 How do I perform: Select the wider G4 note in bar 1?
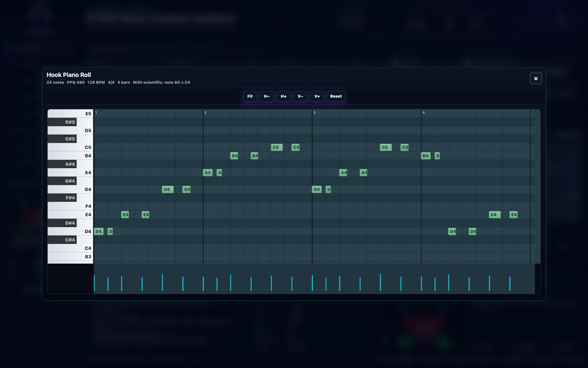point(168,189)
